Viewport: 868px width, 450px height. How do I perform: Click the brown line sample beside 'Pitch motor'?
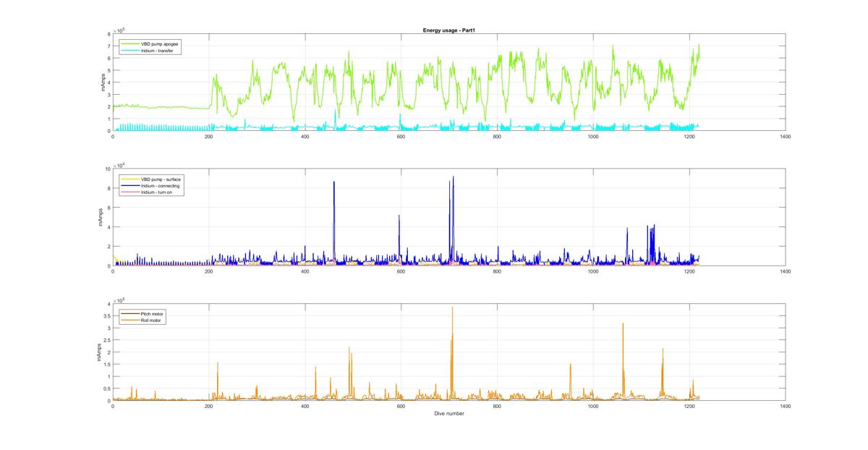(x=129, y=313)
